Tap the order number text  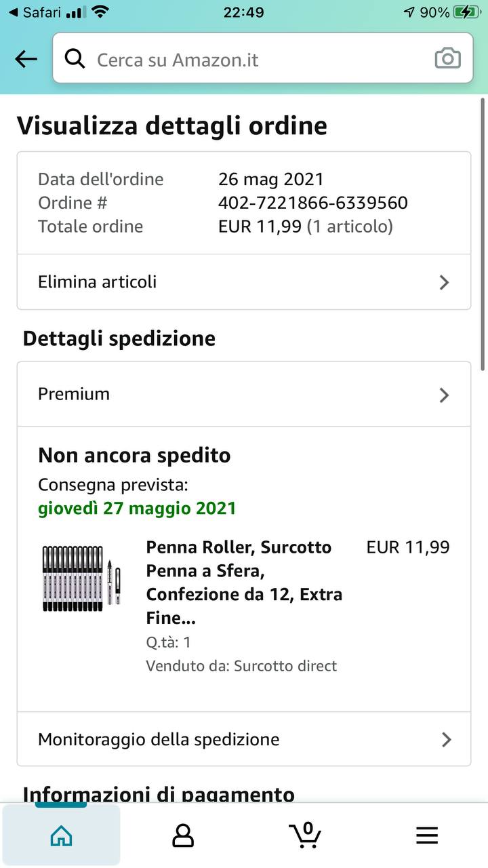312,203
